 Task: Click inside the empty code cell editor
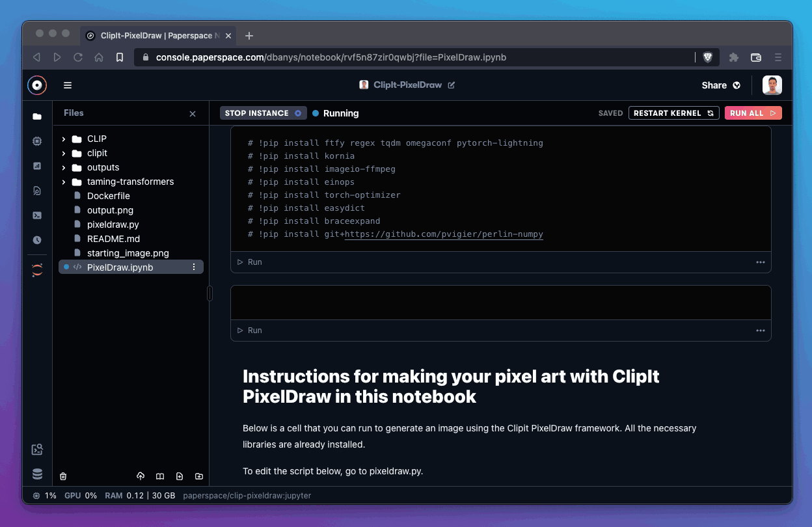pos(501,303)
